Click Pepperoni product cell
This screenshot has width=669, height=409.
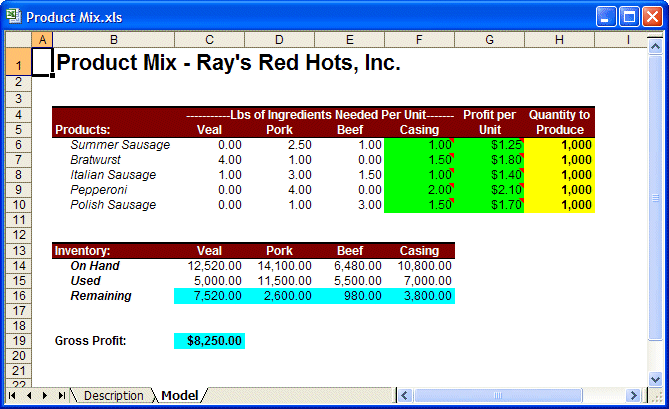(99, 189)
